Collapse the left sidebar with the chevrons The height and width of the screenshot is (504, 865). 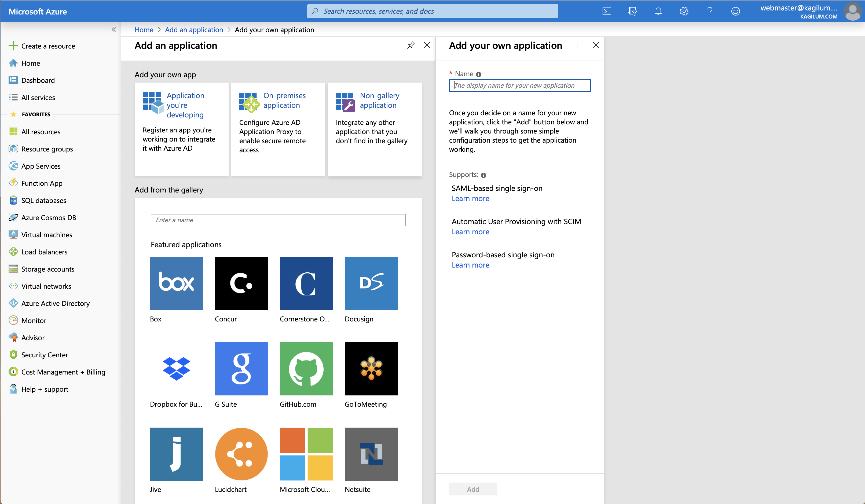click(x=113, y=29)
